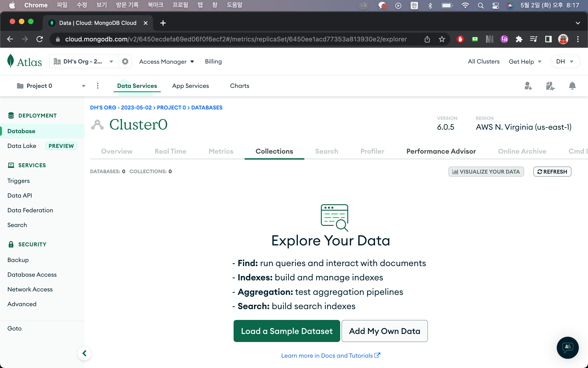Open Chrome 파일 menu
The width and height of the screenshot is (588, 368).
(62, 5)
